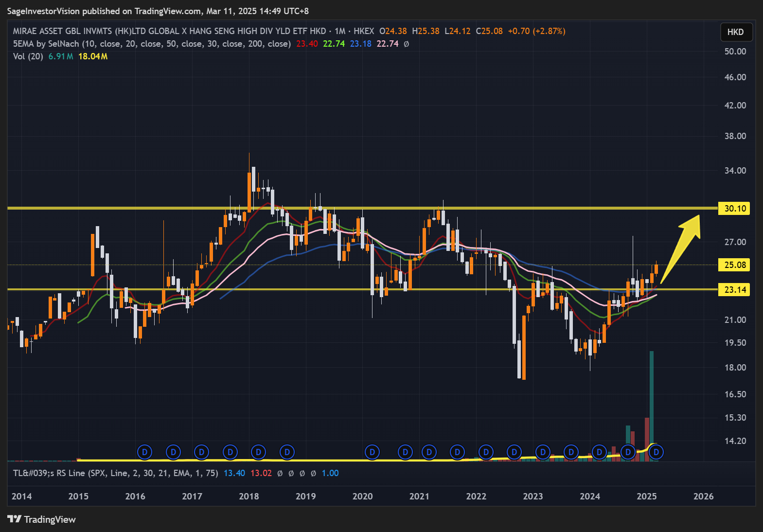The width and height of the screenshot is (763, 532).
Task: Click the 2025 year label
Action: 647,497
